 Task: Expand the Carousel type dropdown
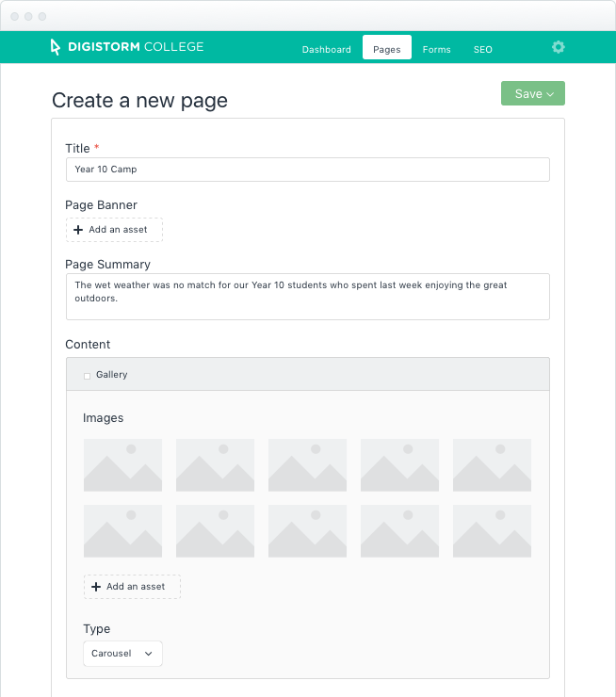click(x=122, y=654)
